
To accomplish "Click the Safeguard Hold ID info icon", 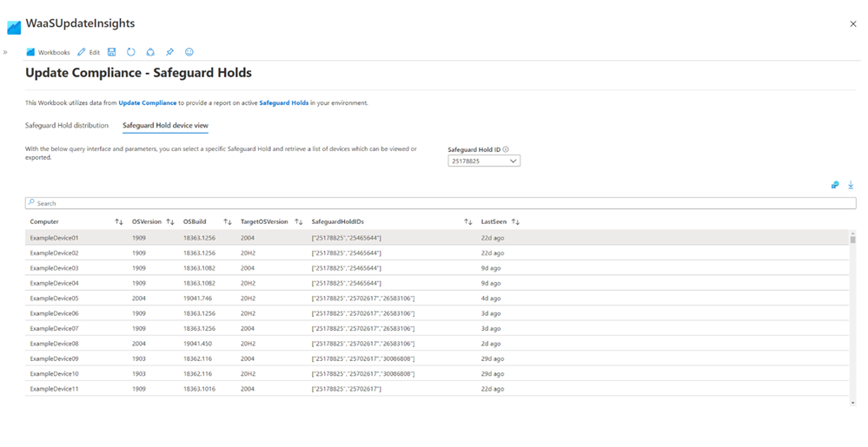I will [x=506, y=149].
